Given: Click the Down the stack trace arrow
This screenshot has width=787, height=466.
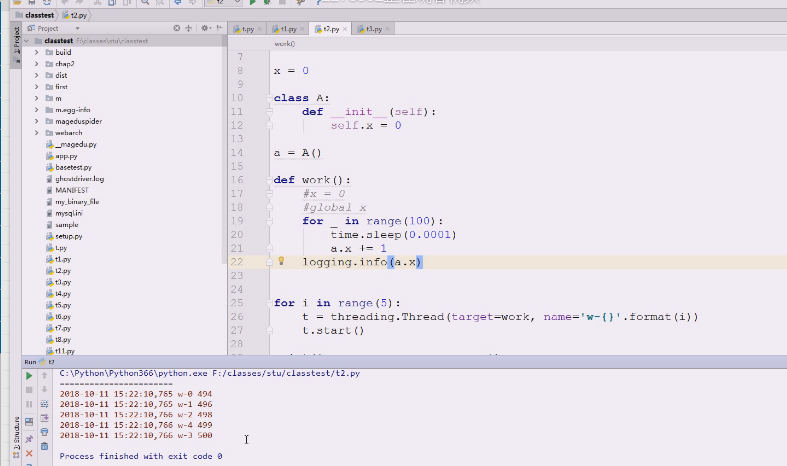Looking at the screenshot, I should (44, 390).
